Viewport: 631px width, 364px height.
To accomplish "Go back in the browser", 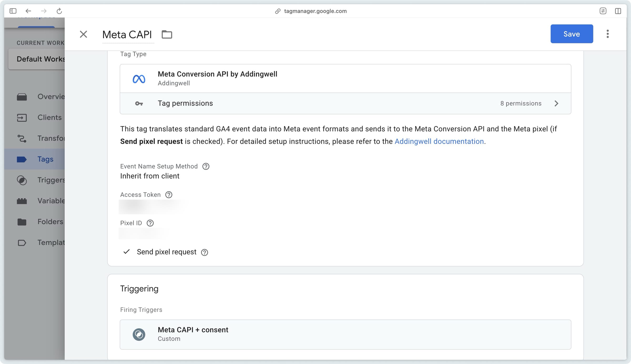I will pyautogui.click(x=28, y=11).
